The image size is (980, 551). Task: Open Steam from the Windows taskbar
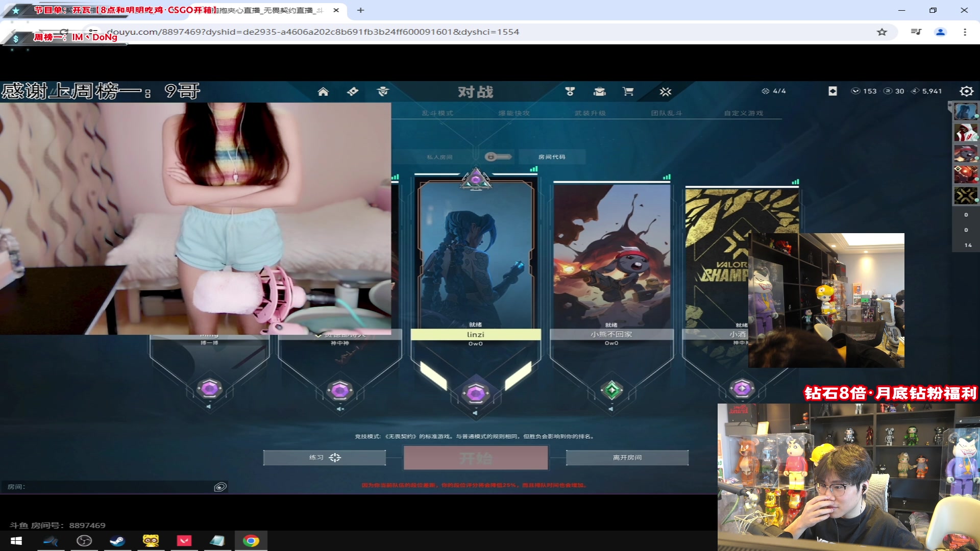click(x=117, y=541)
